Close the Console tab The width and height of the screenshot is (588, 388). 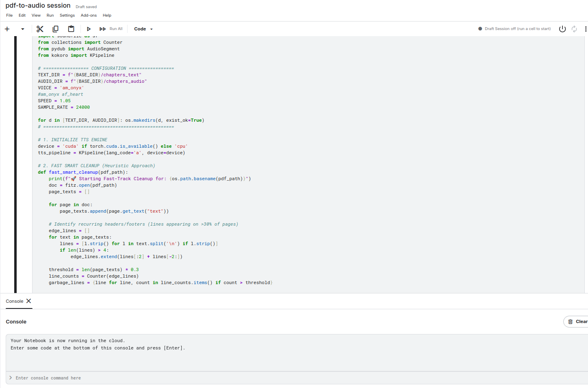[28, 301]
